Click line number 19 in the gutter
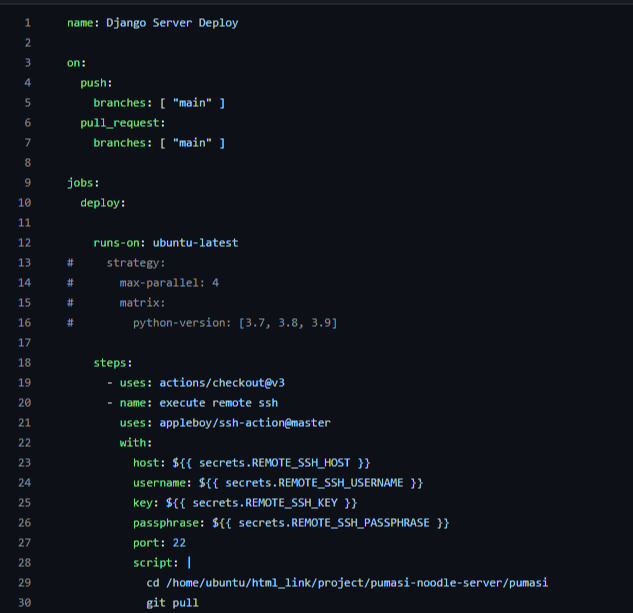The image size is (633, 613). (24, 383)
